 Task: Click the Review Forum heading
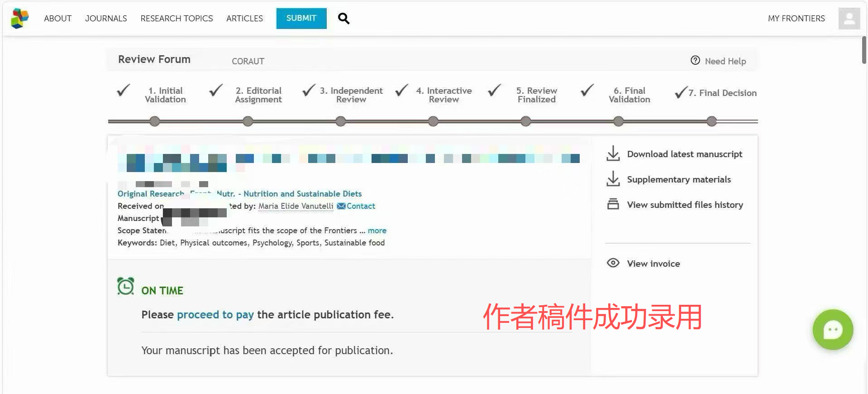(154, 59)
